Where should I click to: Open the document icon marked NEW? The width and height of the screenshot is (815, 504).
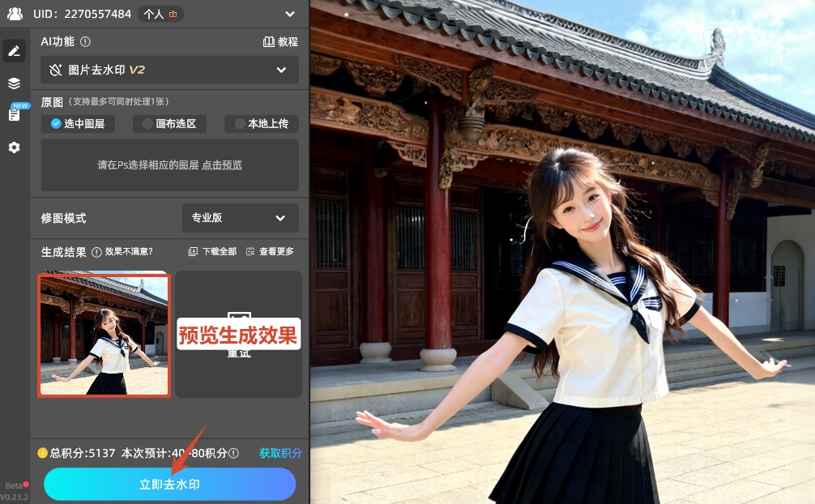[x=14, y=114]
